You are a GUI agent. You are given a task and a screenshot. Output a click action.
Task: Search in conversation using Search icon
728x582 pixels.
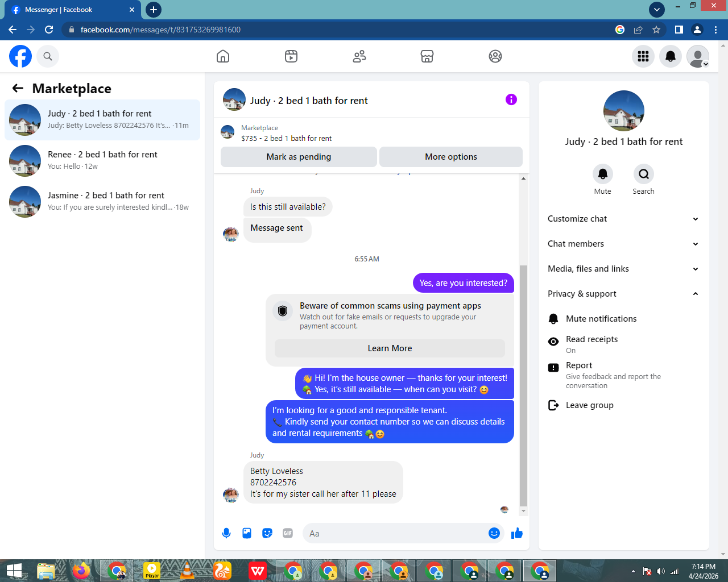click(644, 174)
